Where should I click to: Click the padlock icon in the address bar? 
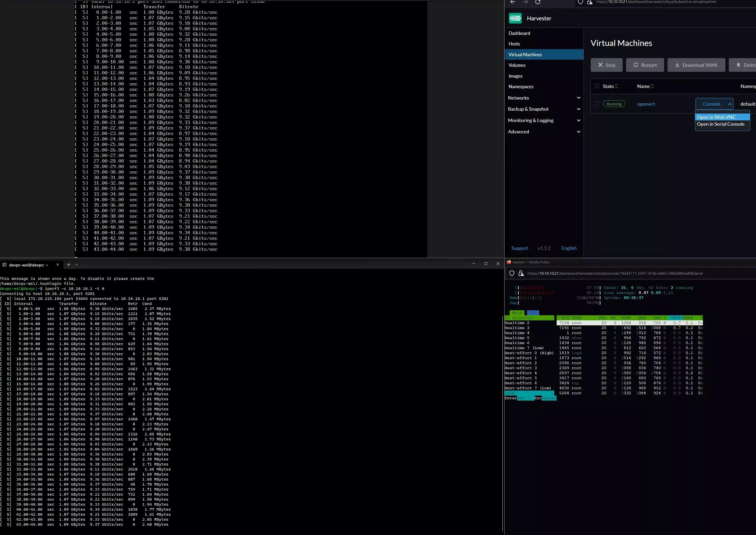click(x=590, y=2)
